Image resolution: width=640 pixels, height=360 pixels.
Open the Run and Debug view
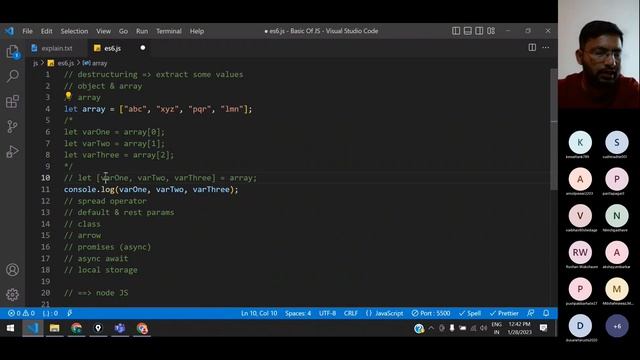[13, 151]
